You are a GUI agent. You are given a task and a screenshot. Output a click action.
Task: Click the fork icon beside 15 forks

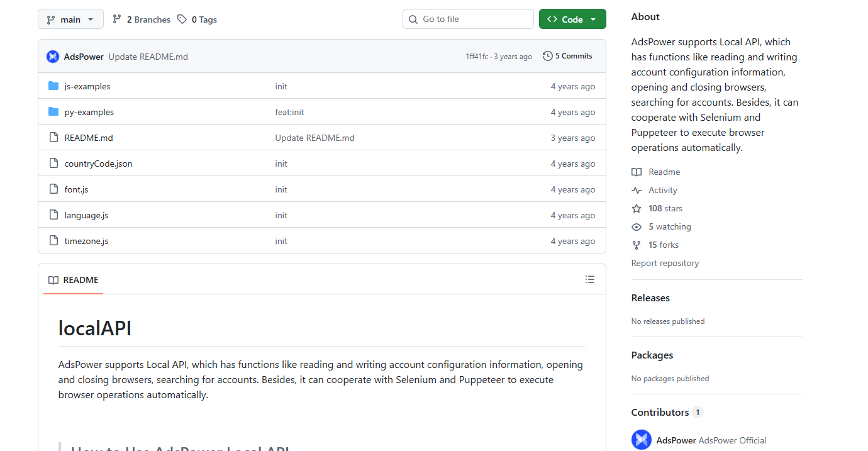tap(637, 245)
